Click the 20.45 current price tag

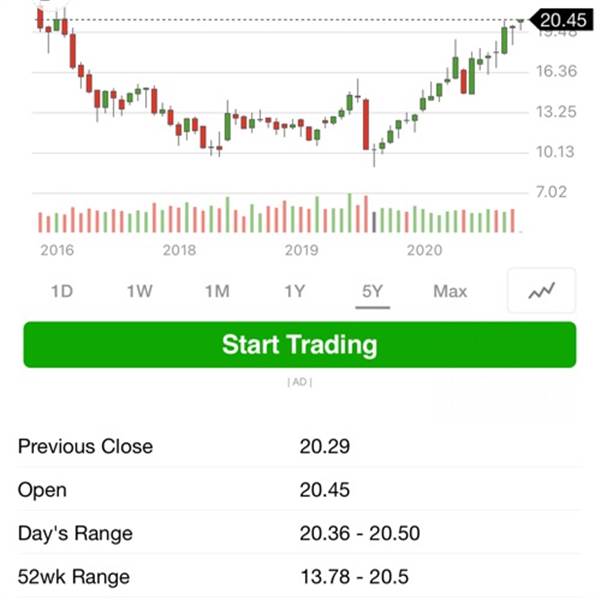(x=561, y=20)
